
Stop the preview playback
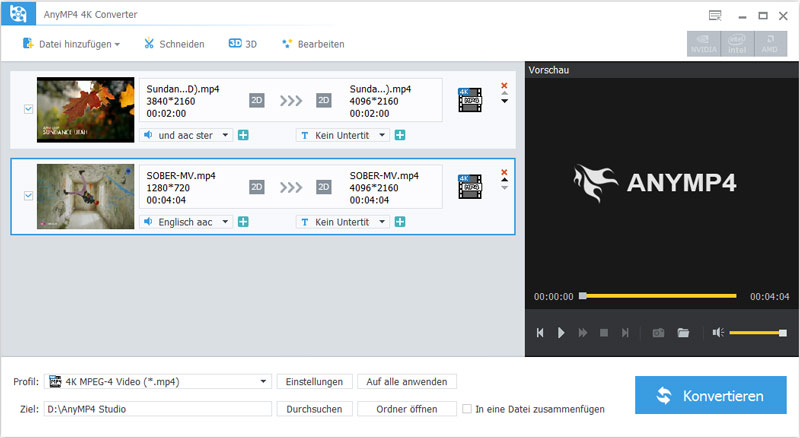coord(604,333)
